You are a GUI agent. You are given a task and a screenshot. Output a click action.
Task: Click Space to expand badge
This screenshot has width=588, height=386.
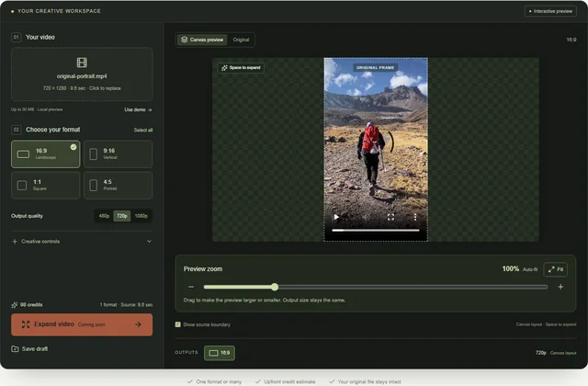coord(241,67)
